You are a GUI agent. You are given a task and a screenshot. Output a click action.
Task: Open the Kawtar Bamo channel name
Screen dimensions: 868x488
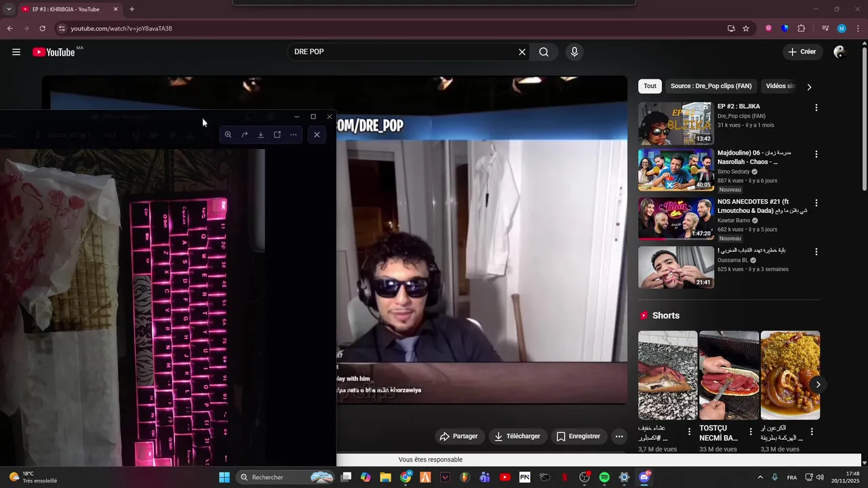coord(734,220)
